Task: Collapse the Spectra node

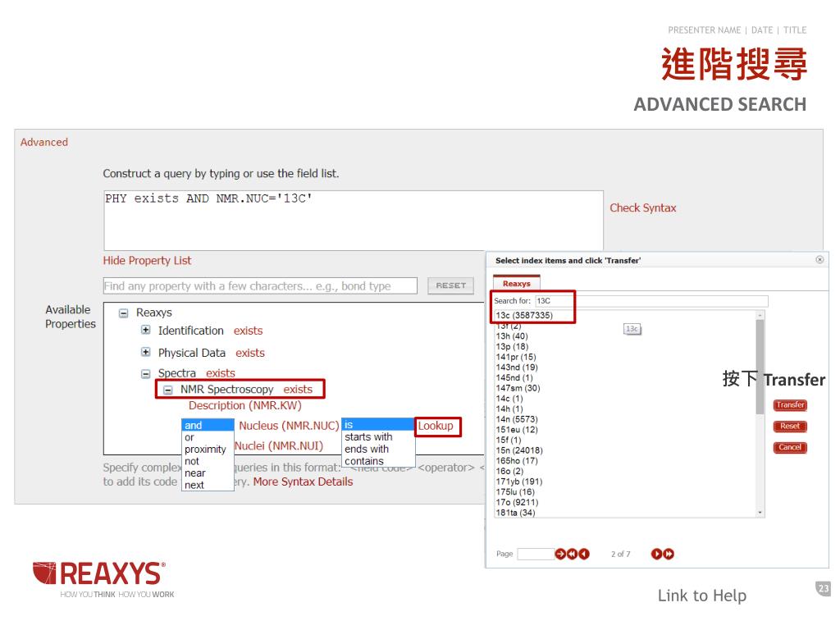Action: (x=146, y=373)
